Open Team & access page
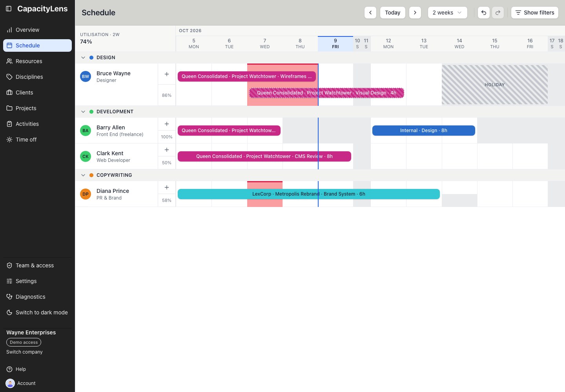565x392 pixels. tap(37, 265)
